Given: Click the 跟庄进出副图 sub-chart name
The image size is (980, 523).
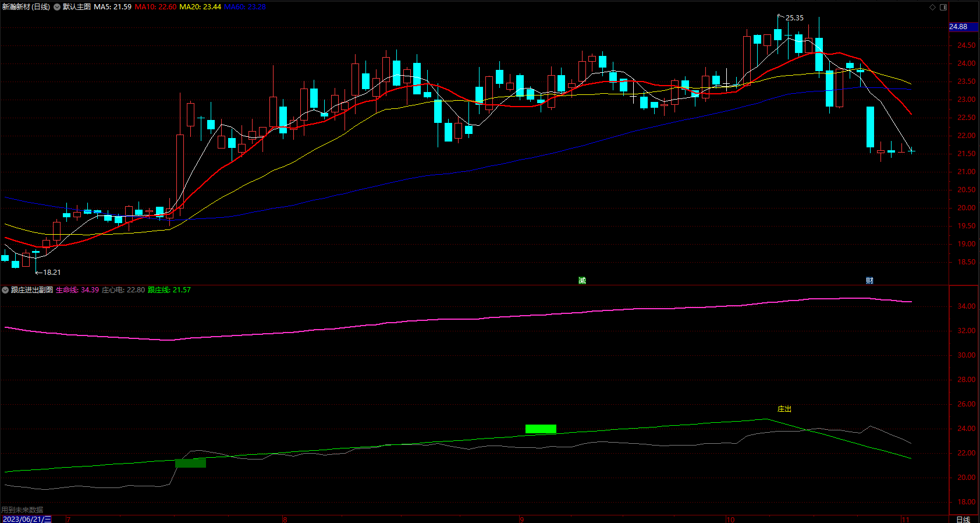Looking at the screenshot, I should pos(32,290).
